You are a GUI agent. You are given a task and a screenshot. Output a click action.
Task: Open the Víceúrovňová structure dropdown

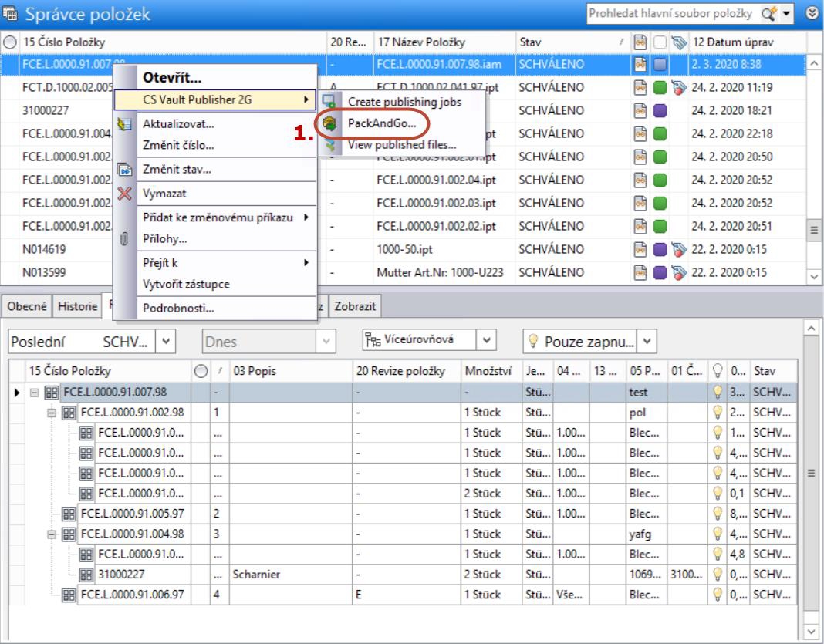click(486, 340)
